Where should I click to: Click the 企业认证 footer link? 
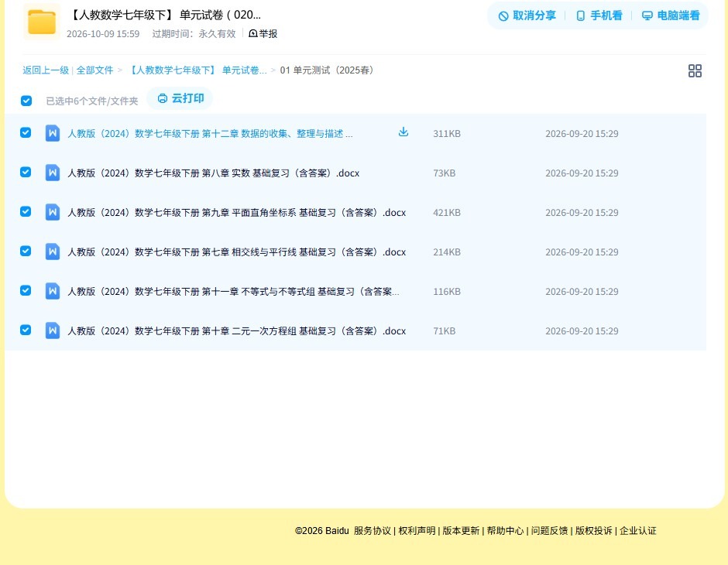coord(638,531)
